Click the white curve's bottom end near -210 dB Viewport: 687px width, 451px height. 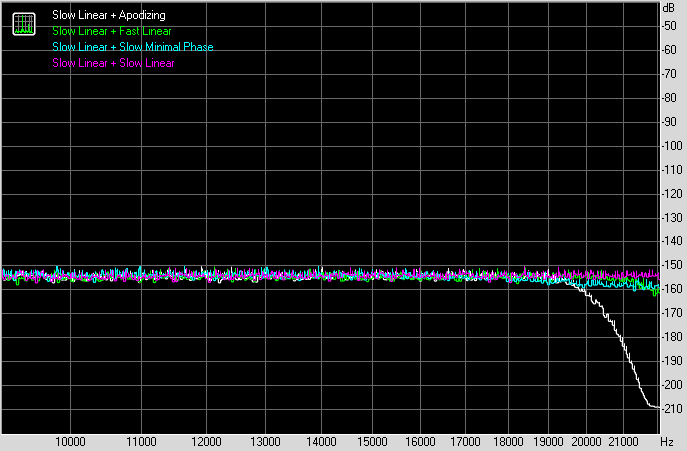(x=653, y=406)
